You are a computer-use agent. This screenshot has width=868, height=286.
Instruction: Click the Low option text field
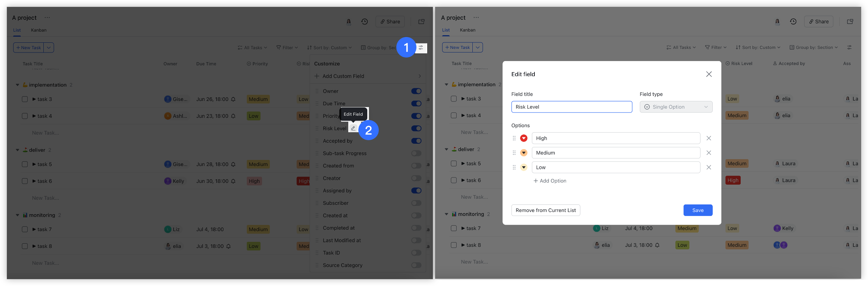[x=616, y=167]
